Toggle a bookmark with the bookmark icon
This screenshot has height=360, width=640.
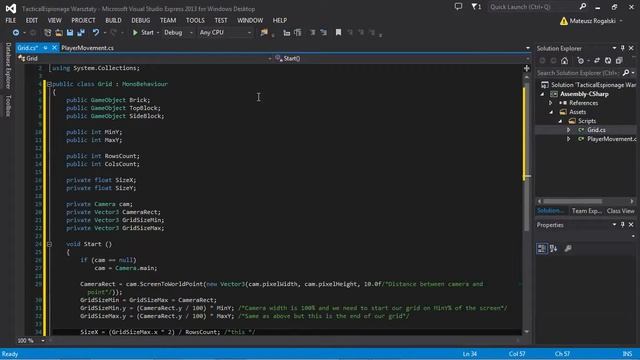(338, 32)
